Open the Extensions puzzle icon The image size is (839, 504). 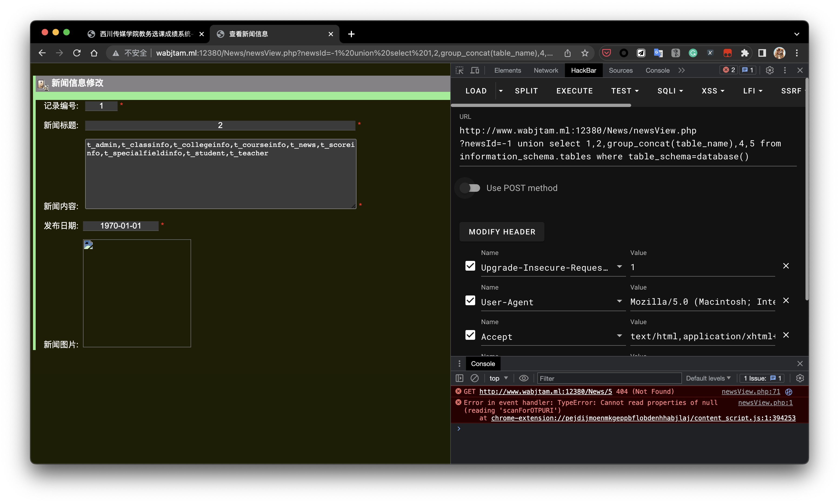pos(745,53)
